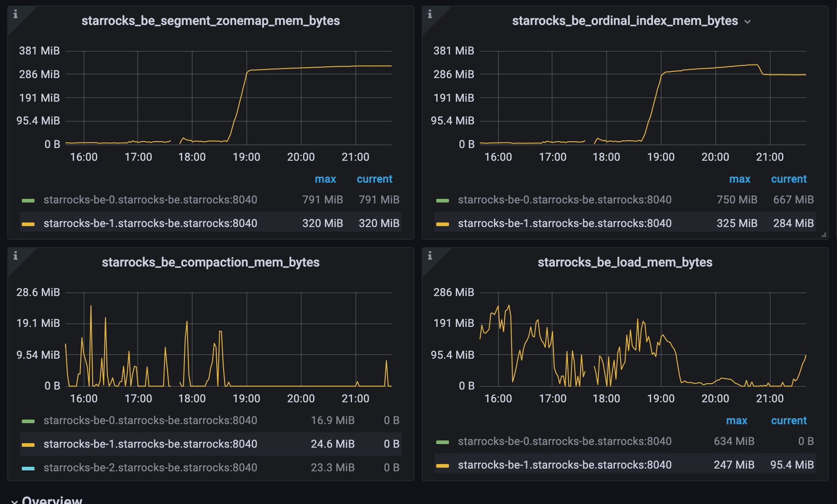The image size is (837, 504).
Task: Open info icon on compaction_mem panel
Action: pos(15,256)
